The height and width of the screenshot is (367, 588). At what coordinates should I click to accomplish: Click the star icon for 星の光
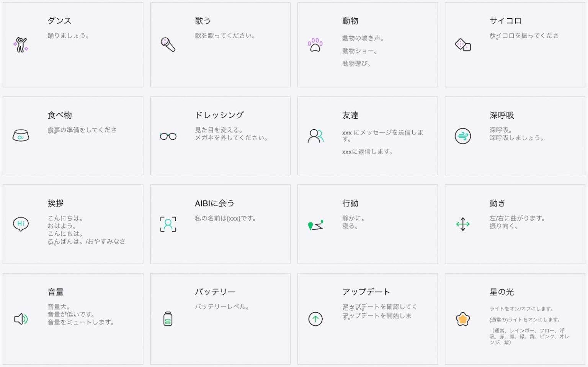coord(462,319)
